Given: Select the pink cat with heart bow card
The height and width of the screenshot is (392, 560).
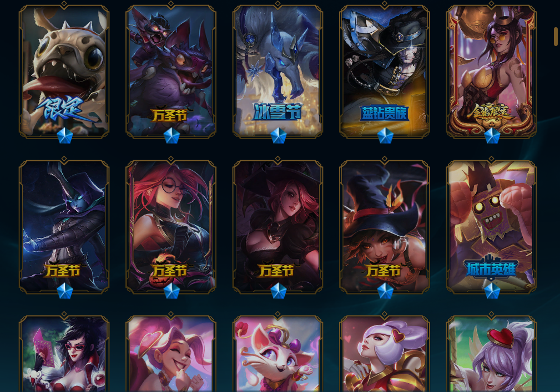Looking at the screenshot, I should pyautogui.click(x=278, y=354).
